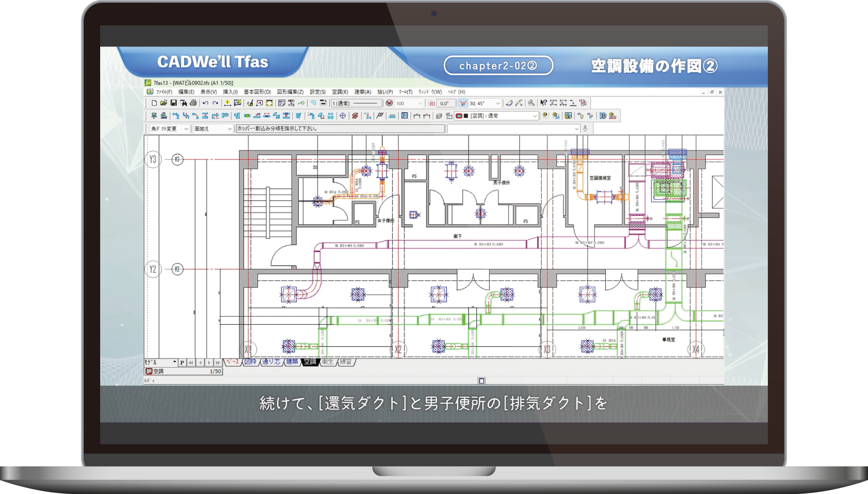Open the 3D view icon
Screen dimensions: 868x494
[602, 116]
